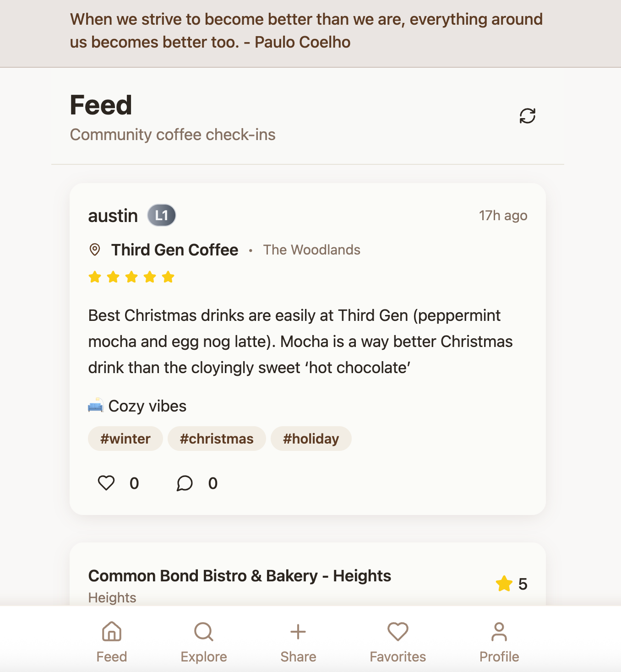621x672 pixels.
Task: Open the Favorites tab
Action: coord(398,642)
